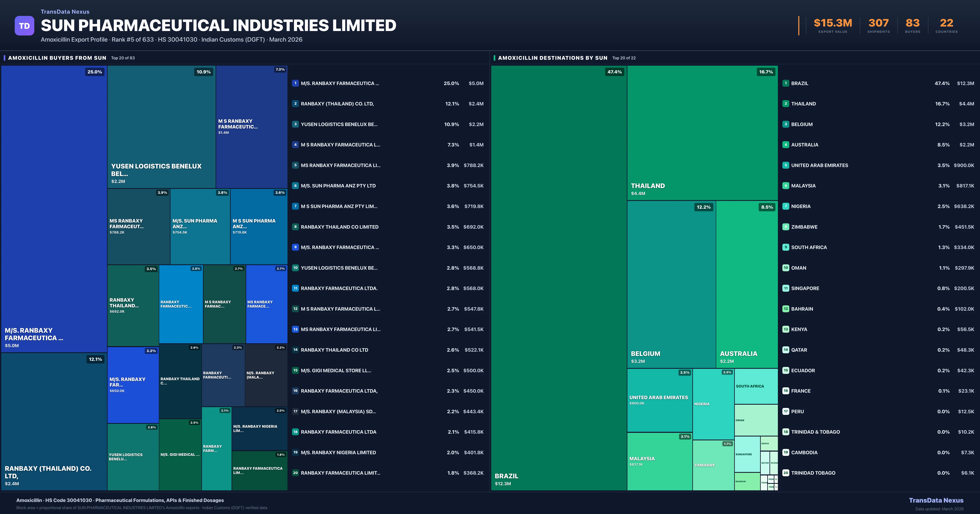Click rank badge 1 in buyers list
The width and height of the screenshot is (980, 514).
(x=295, y=83)
